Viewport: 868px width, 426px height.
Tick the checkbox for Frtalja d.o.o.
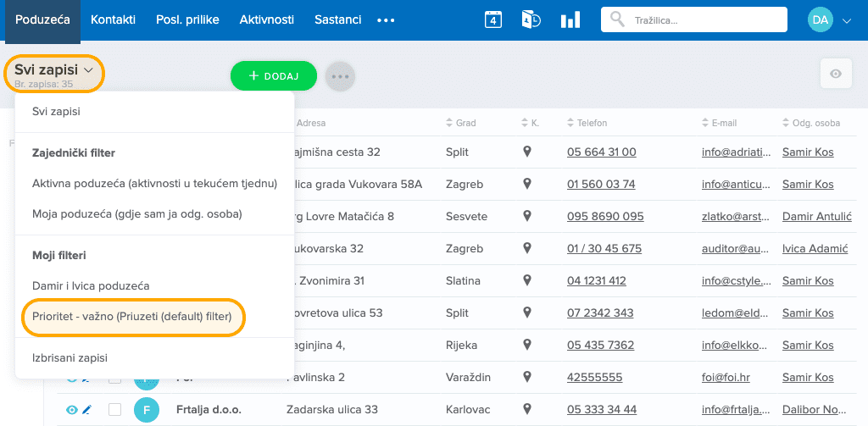coord(114,410)
